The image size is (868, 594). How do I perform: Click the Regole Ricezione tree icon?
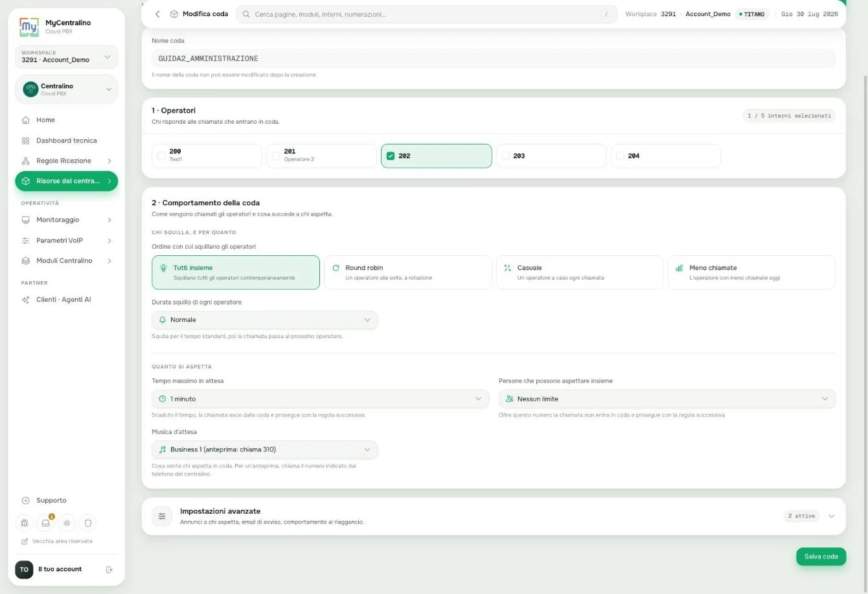[x=26, y=161]
